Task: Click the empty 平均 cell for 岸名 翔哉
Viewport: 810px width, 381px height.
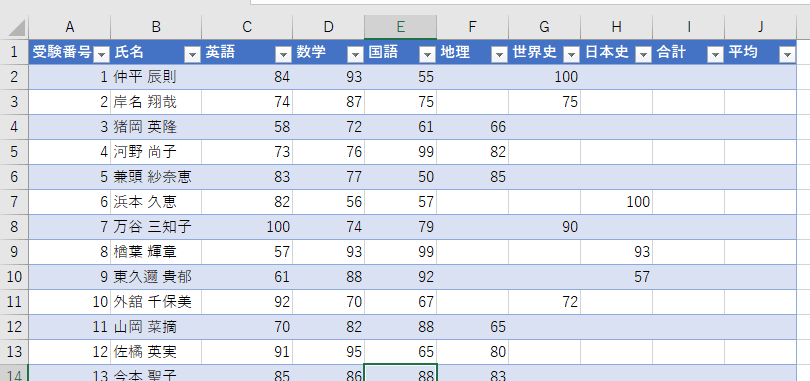Action: tap(760, 102)
